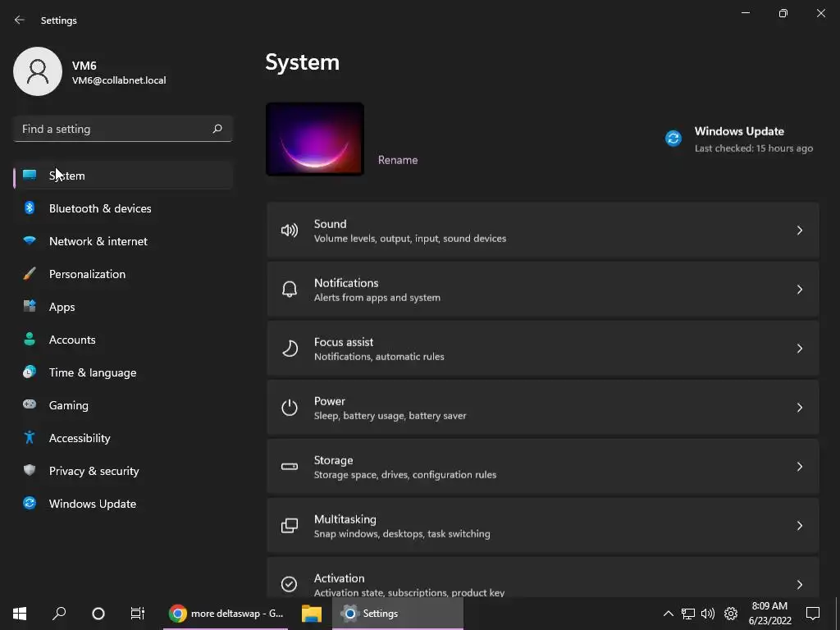This screenshot has width=840, height=630.
Task: Click 'Sleep, battery usage, battery saver' text
Action: [x=390, y=416]
